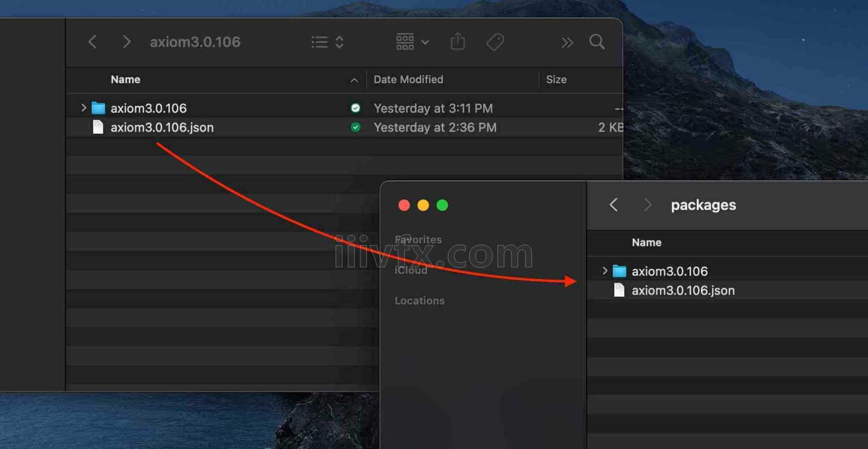Image resolution: width=868 pixels, height=449 pixels.
Task: Open list view options in axiom3.0.106 window
Action: (327, 42)
